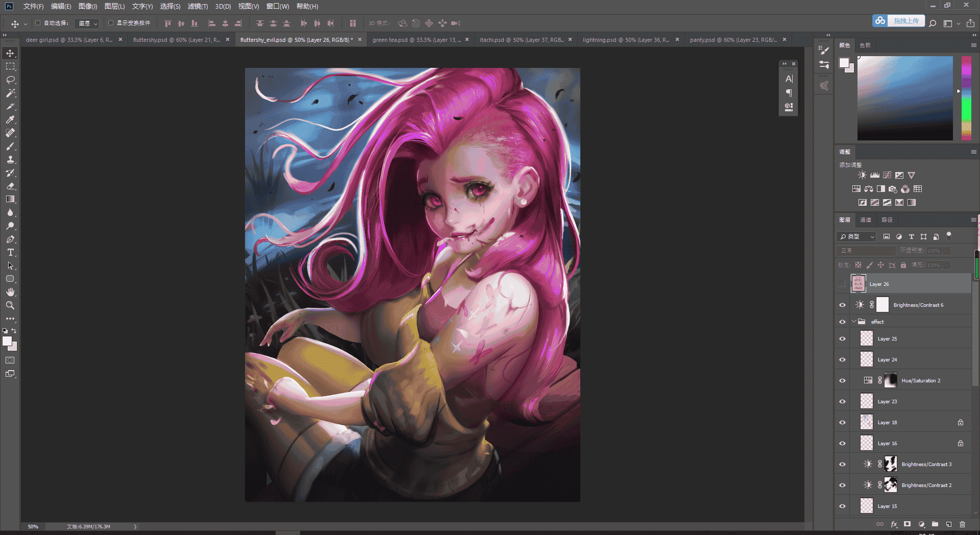Select the Move tool
The width and height of the screenshot is (980, 535).
(x=10, y=53)
